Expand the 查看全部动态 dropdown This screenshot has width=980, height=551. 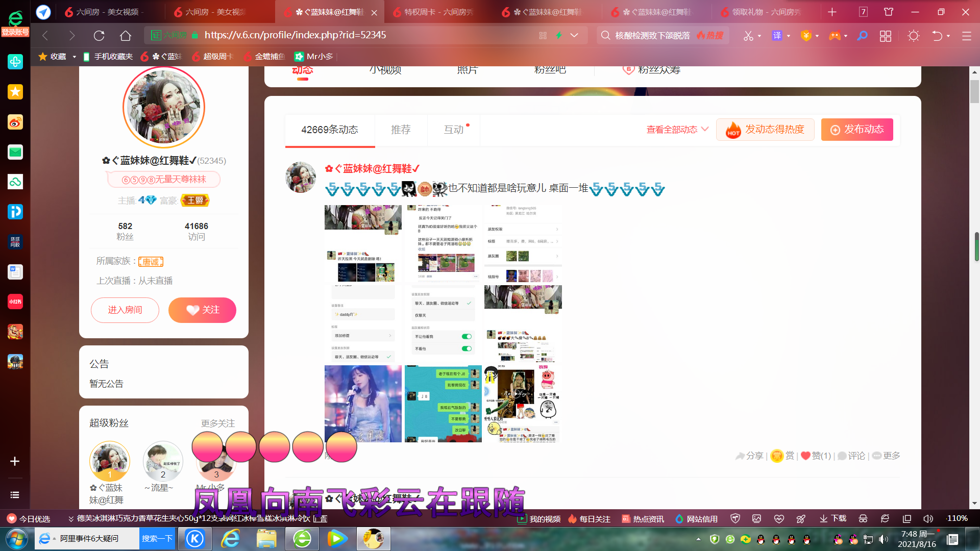pos(677,130)
